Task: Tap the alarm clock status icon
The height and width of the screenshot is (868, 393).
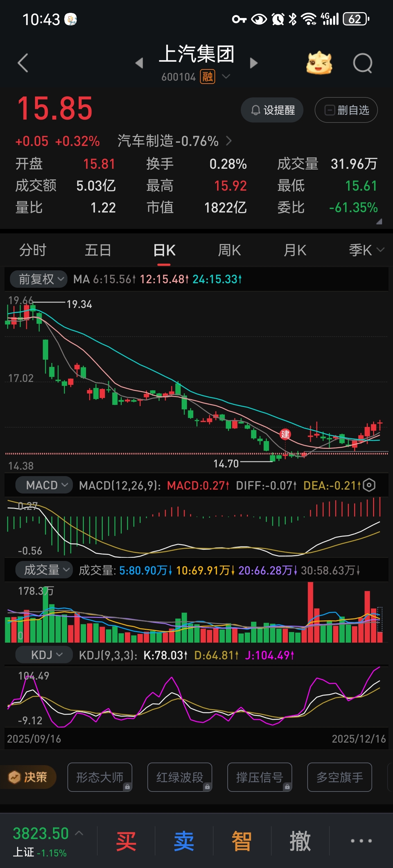Action: click(278, 19)
